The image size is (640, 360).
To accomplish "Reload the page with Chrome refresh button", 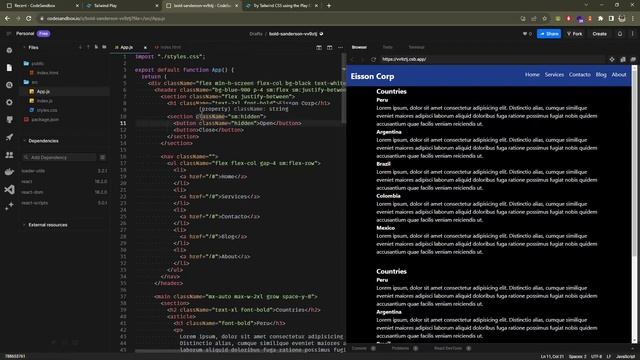I will [x=29, y=18].
